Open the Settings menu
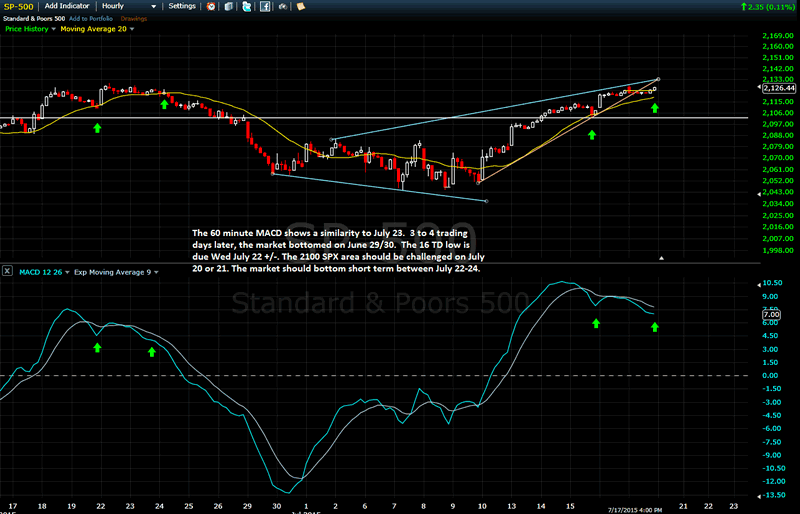This screenshot has height=514, width=800. [182, 6]
